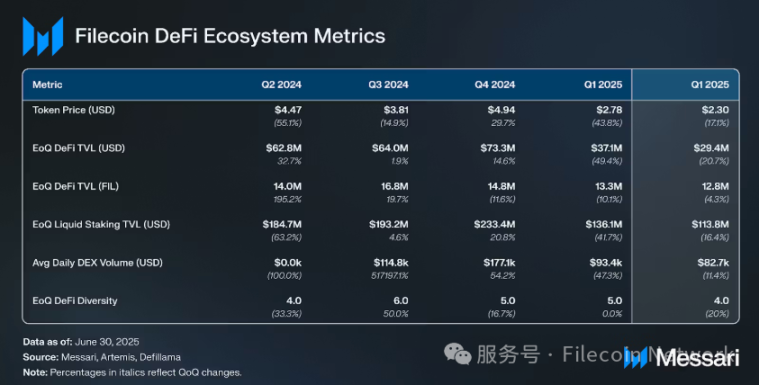
Task: Select the title 'Filecoin DeFi Ecosystem Metrics'
Action: 230,36
